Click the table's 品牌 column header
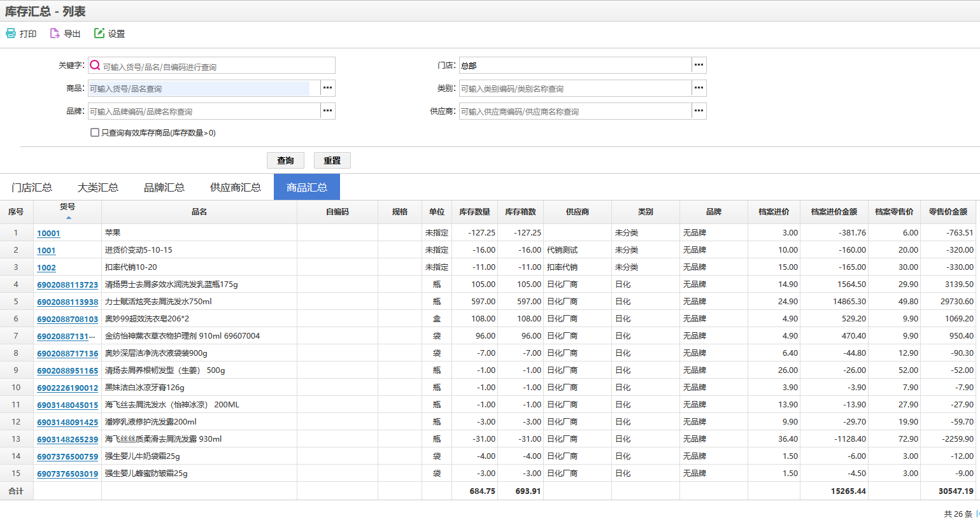Viewport: 980px width, 520px height. coord(714,212)
